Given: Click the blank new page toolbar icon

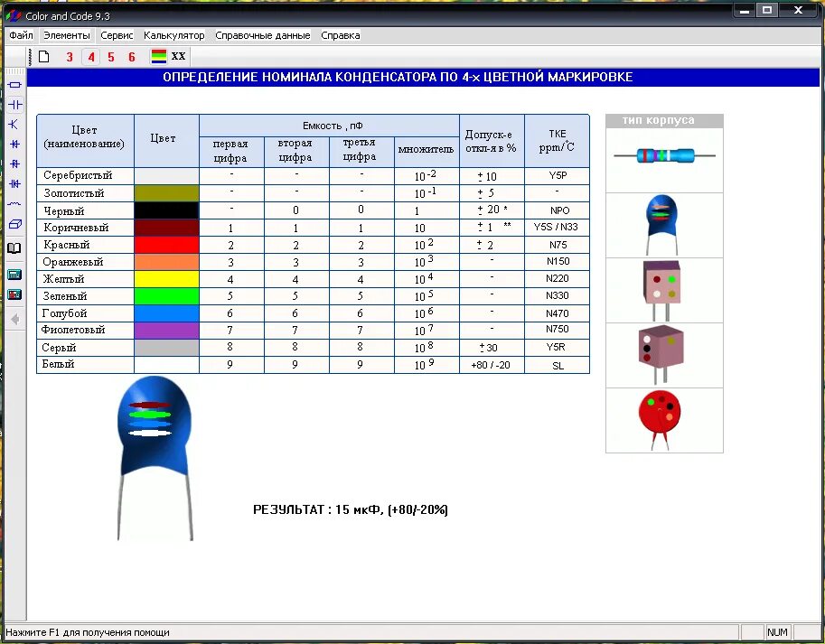Looking at the screenshot, I should (x=44, y=56).
